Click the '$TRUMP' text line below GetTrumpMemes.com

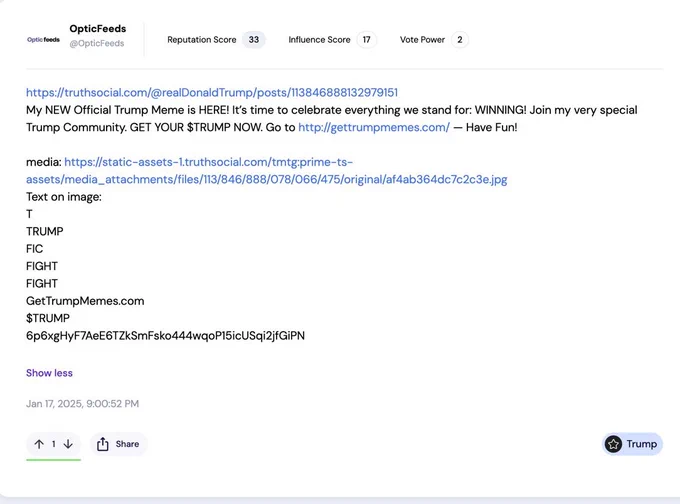[48, 318]
